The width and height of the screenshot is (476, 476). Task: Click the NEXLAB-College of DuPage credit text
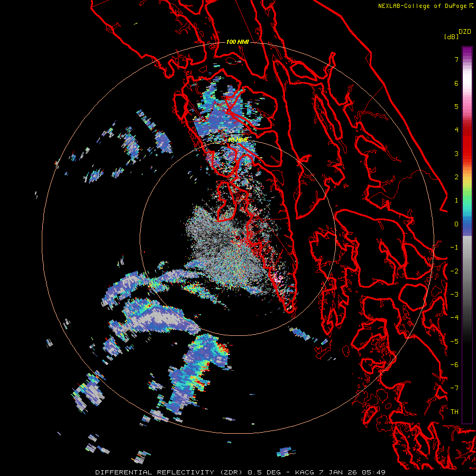point(422,6)
